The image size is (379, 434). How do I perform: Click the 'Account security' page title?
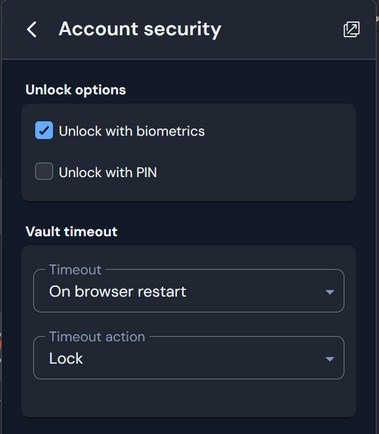[x=140, y=29]
